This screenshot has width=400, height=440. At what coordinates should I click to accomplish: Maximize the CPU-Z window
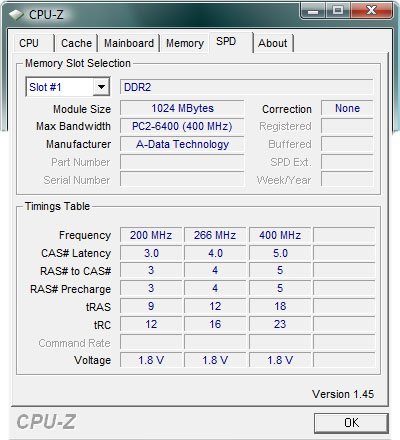tap(338, 11)
